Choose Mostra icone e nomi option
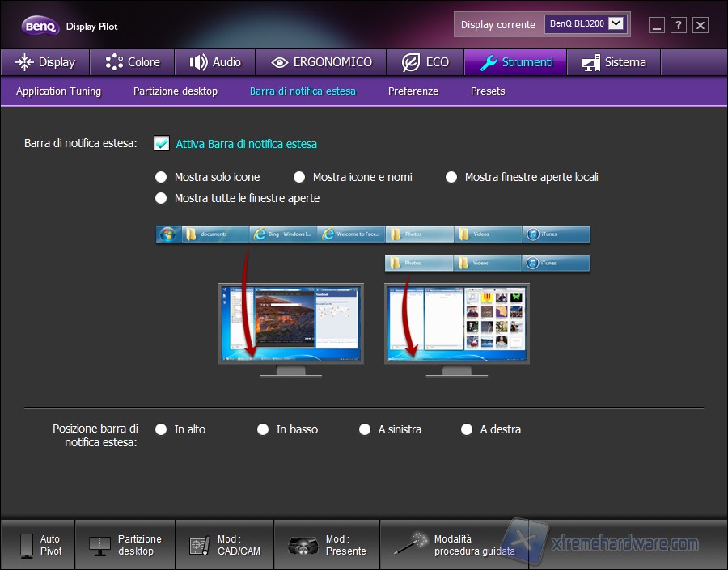 [x=299, y=177]
